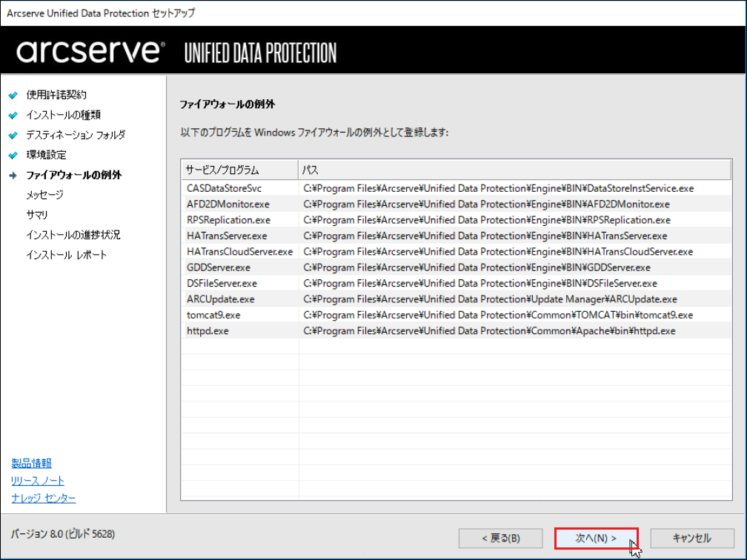Open the ナレッジ センター link
The width and height of the screenshot is (747, 560).
tap(43, 498)
